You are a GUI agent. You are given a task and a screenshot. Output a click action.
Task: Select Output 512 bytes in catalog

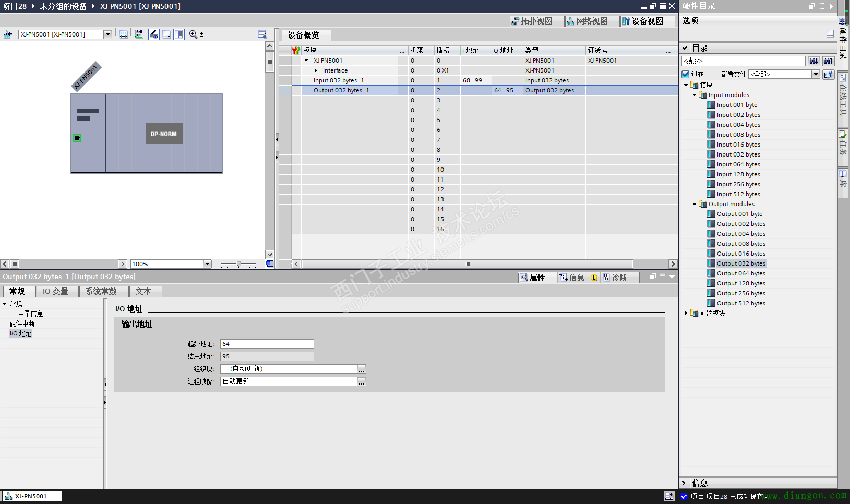click(x=741, y=303)
